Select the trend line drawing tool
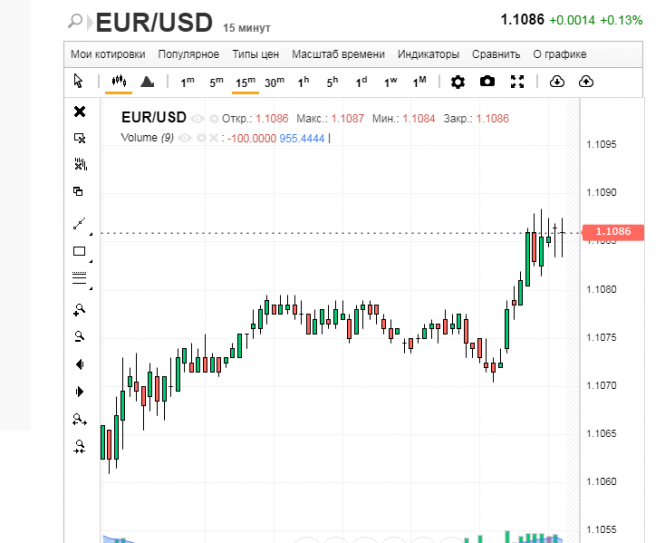This screenshot has height=543, width=665. point(79,224)
